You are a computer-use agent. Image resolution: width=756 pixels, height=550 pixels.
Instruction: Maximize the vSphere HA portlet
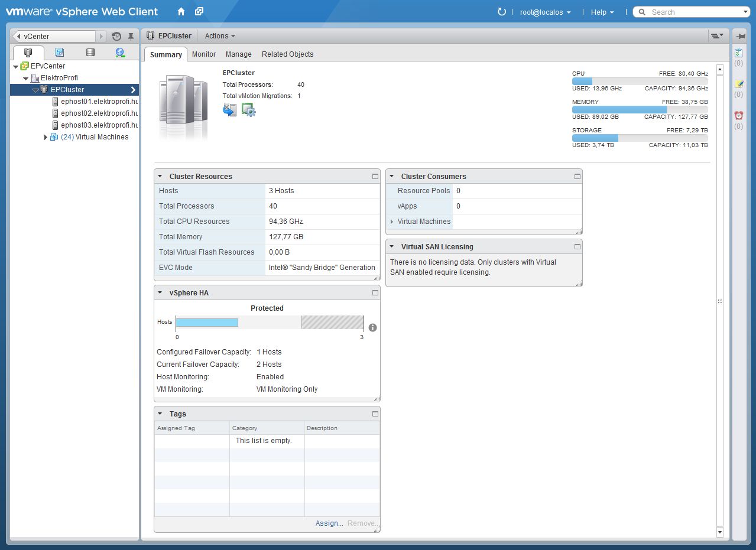click(375, 292)
